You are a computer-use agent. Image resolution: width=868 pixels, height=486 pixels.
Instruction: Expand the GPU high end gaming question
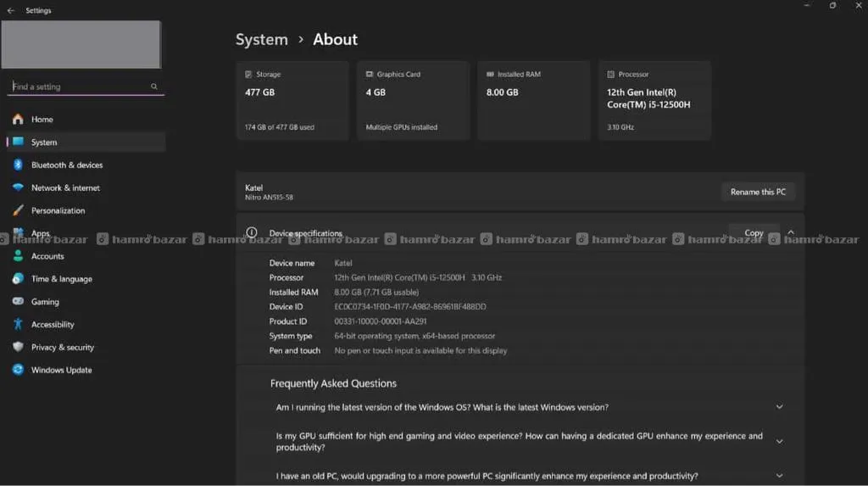[x=779, y=442]
